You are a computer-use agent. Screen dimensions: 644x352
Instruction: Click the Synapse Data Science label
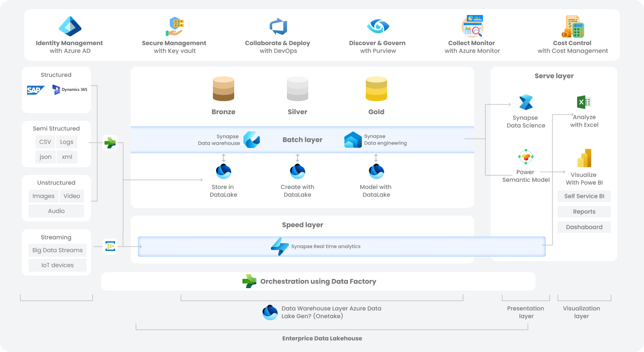point(526,121)
